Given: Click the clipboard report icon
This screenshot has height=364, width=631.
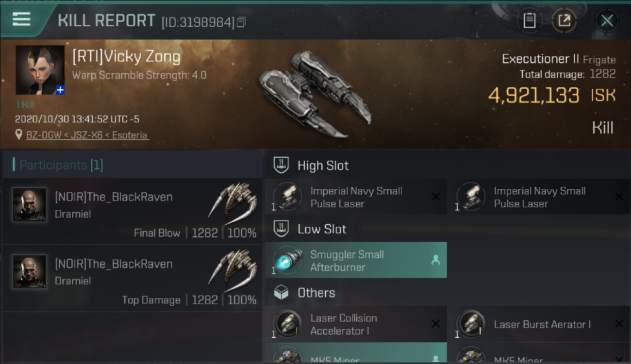Looking at the screenshot, I should (x=529, y=21).
